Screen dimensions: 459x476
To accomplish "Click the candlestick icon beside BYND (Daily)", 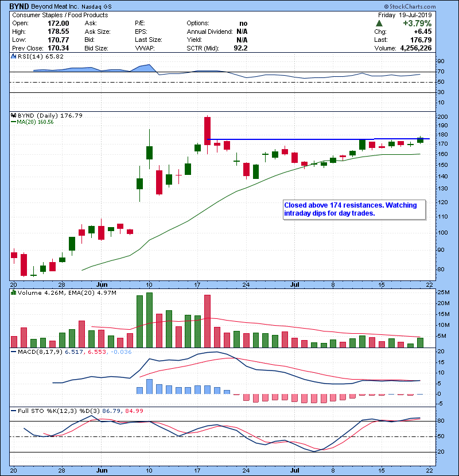I will click(13, 115).
